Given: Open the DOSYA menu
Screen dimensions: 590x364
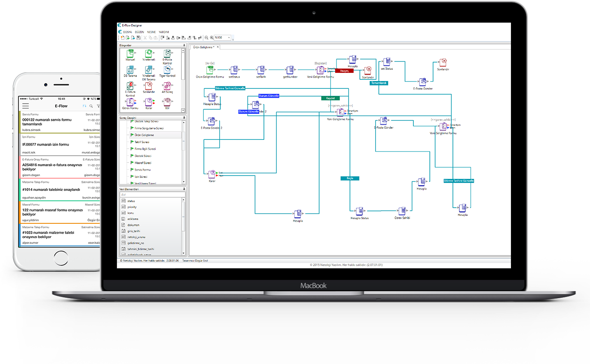Looking at the screenshot, I should [128, 32].
